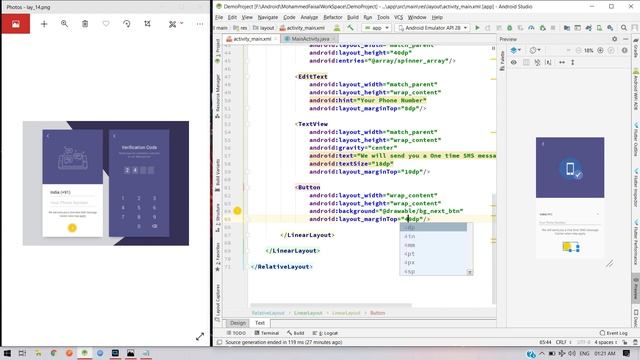
Task: Open the notification center in taskbar
Action: pos(627,353)
